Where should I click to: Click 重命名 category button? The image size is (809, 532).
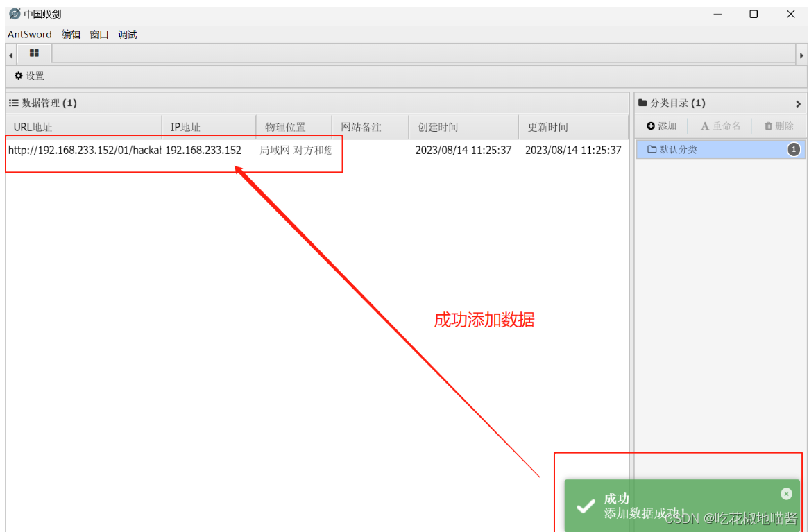720,126
